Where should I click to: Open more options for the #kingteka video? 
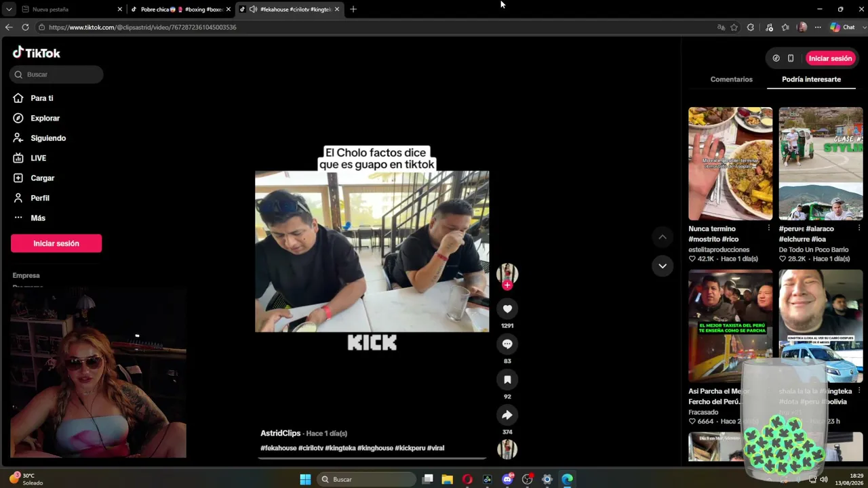coord(859,391)
